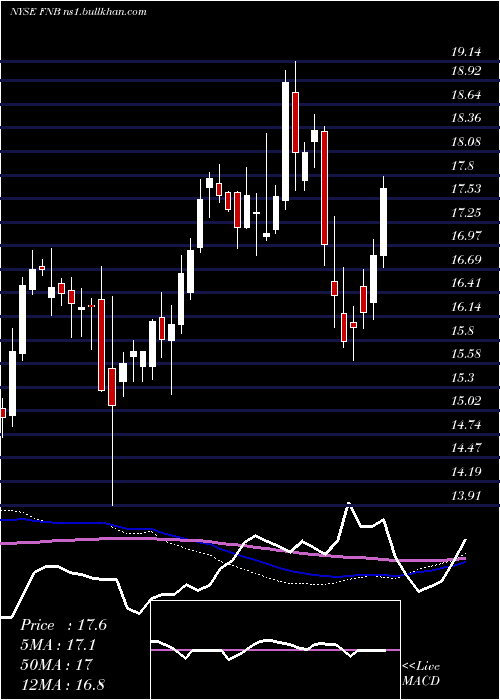Click the 18.92 price axis label
The image size is (500, 700).
(466, 71)
